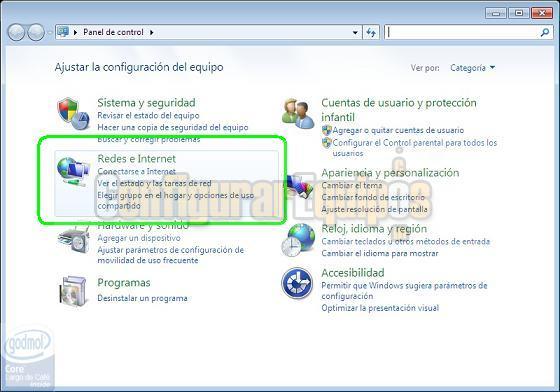Open the Sistema y seguridad shield icon

click(73, 114)
